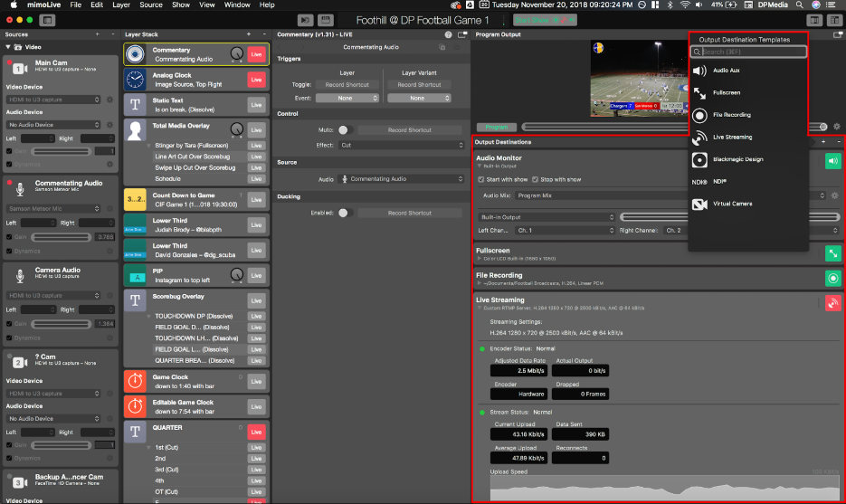The image size is (846, 504).
Task: Choose the Blackmagic Design template icon
Action: coord(699,159)
